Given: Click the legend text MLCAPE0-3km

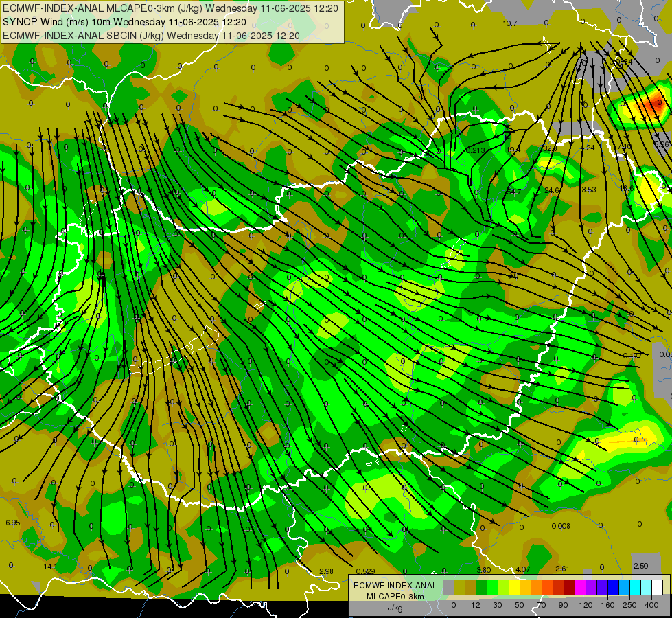Looking at the screenshot, I should 395,596.
